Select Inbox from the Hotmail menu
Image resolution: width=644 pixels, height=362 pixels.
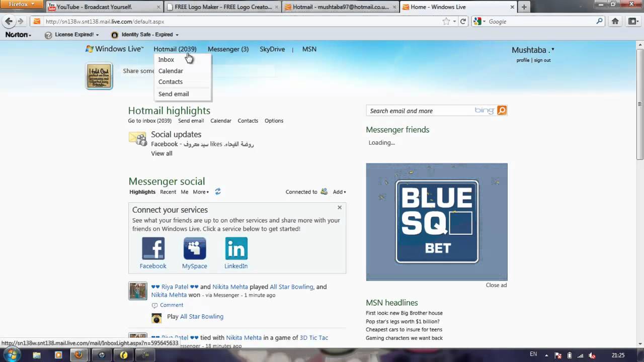pos(166,59)
